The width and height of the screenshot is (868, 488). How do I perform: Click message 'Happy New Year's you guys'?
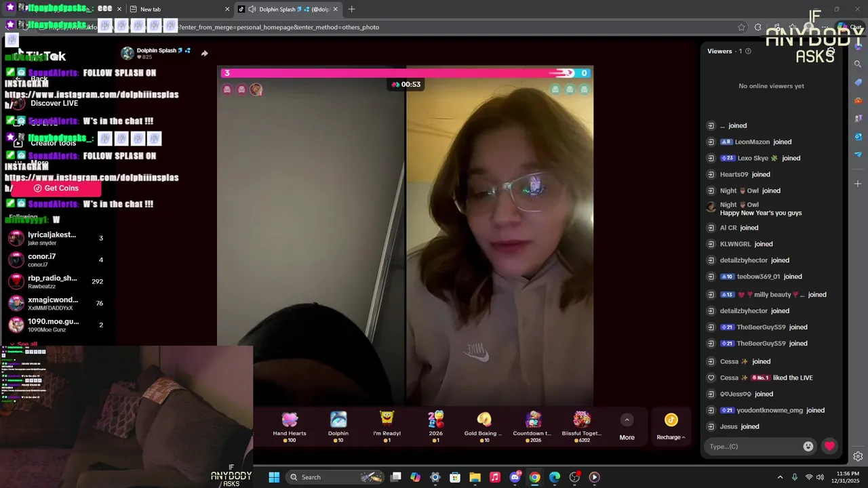(x=761, y=213)
